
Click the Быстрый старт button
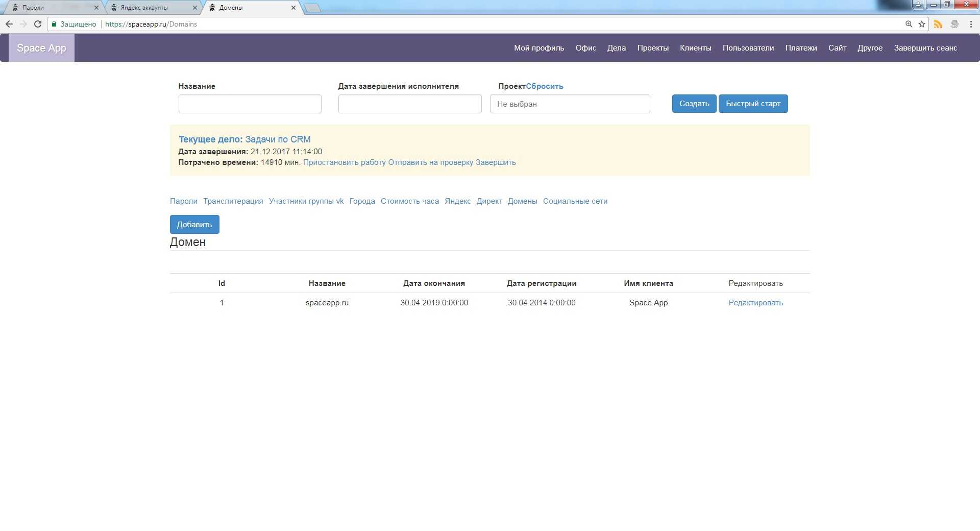tap(753, 104)
